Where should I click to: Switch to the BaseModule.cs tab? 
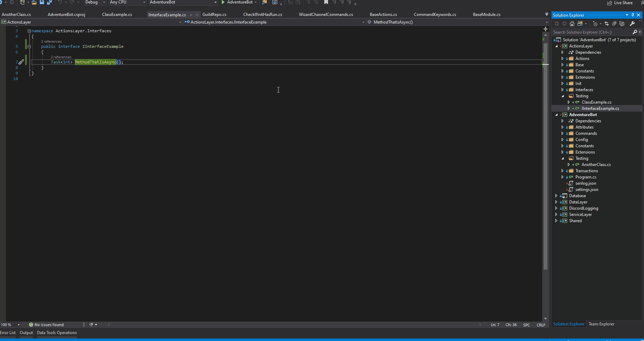coord(487,15)
